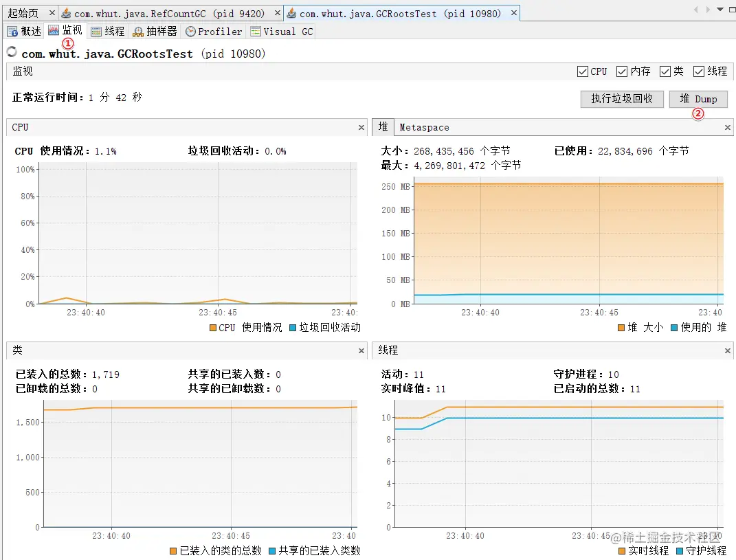Click the 已启动的总数 11 value
The width and height of the screenshot is (736, 560).
click(635, 389)
